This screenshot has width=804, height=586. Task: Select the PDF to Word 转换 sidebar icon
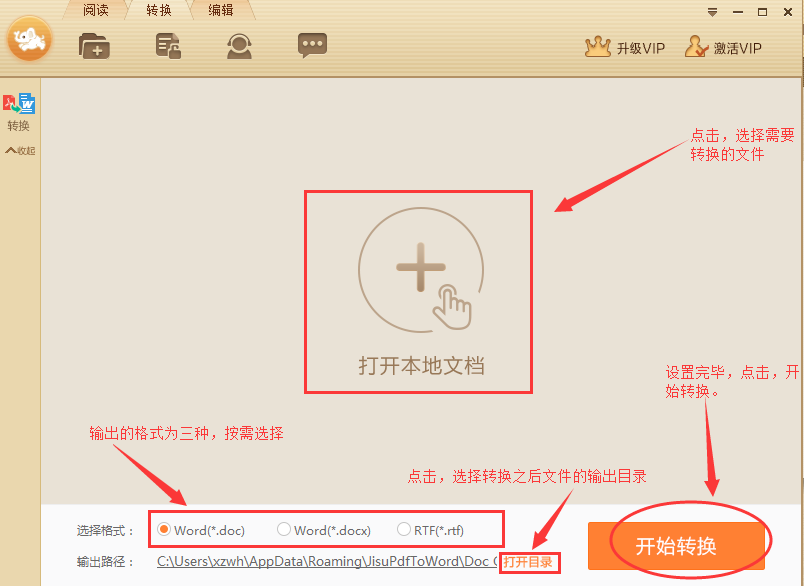point(18,104)
